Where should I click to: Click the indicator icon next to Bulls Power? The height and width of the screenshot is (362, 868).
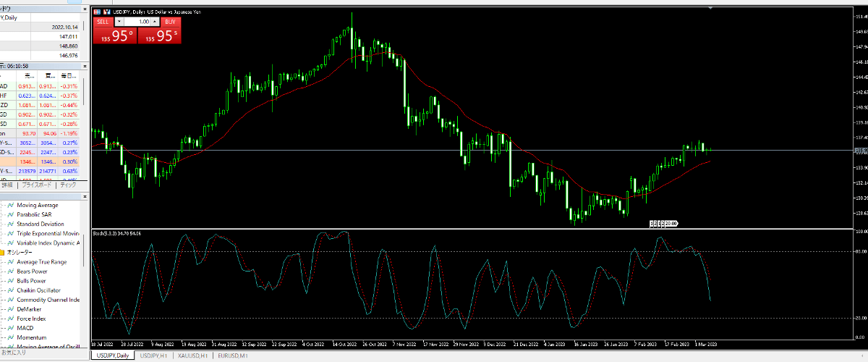(x=12, y=281)
